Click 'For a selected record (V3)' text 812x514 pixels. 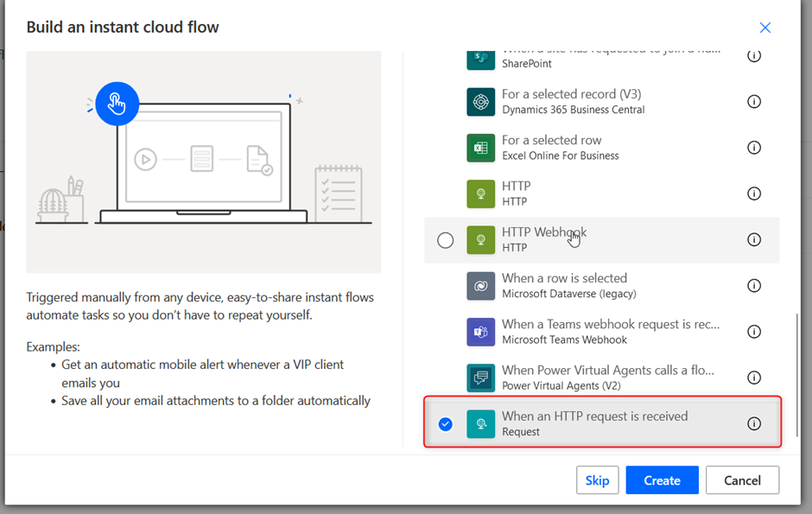571,94
